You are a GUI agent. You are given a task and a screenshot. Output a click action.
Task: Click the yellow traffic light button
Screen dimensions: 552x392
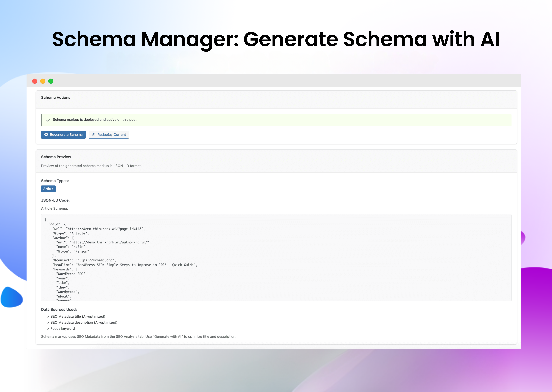click(43, 81)
